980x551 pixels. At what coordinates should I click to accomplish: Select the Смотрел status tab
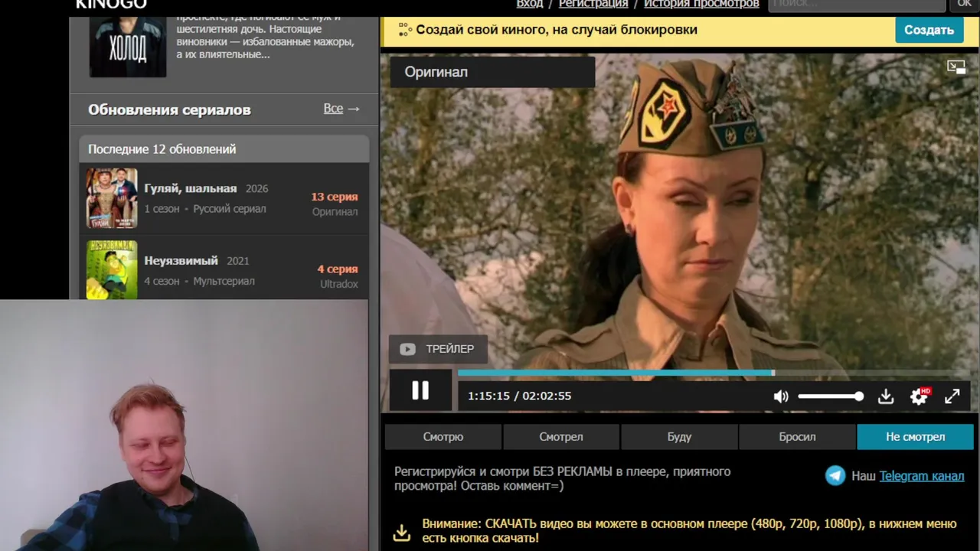pyautogui.click(x=561, y=437)
